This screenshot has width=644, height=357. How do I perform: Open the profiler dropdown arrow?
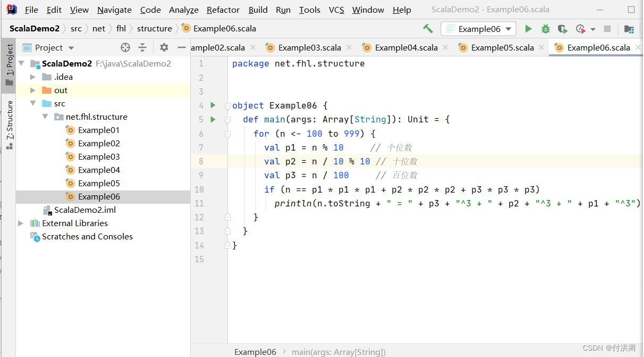click(593, 29)
